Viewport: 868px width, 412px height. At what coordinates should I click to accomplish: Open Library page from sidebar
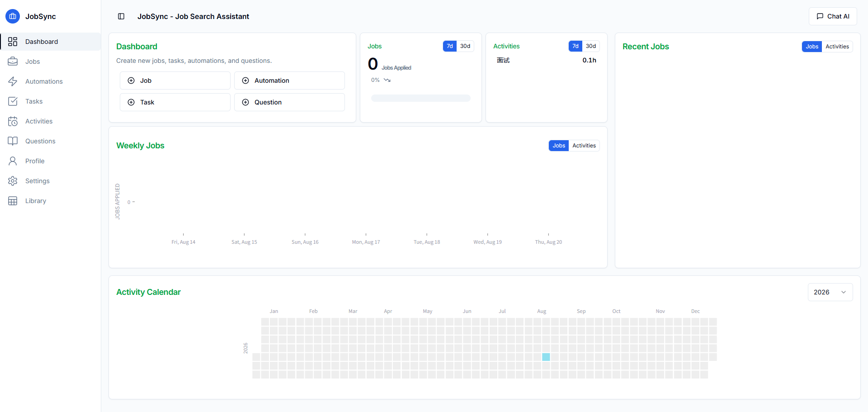[x=51, y=201]
